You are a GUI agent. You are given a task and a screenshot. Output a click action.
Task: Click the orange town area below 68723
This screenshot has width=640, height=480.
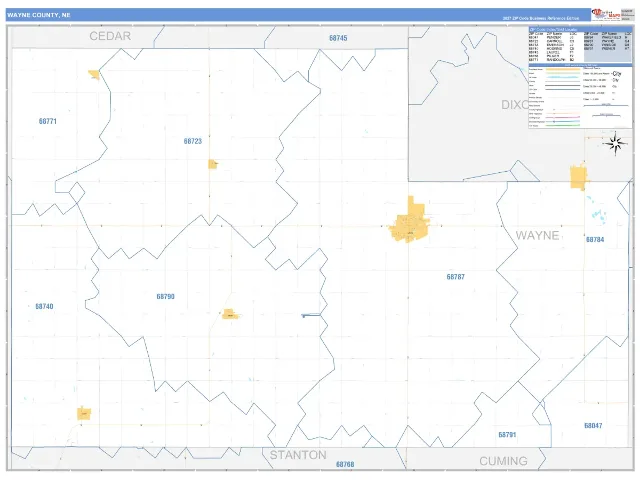click(213, 164)
